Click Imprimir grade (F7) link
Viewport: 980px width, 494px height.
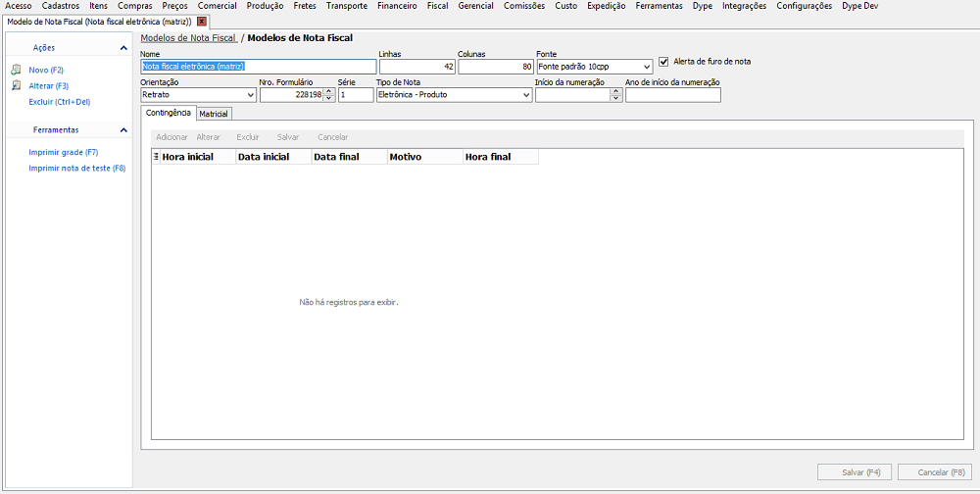coord(63,152)
